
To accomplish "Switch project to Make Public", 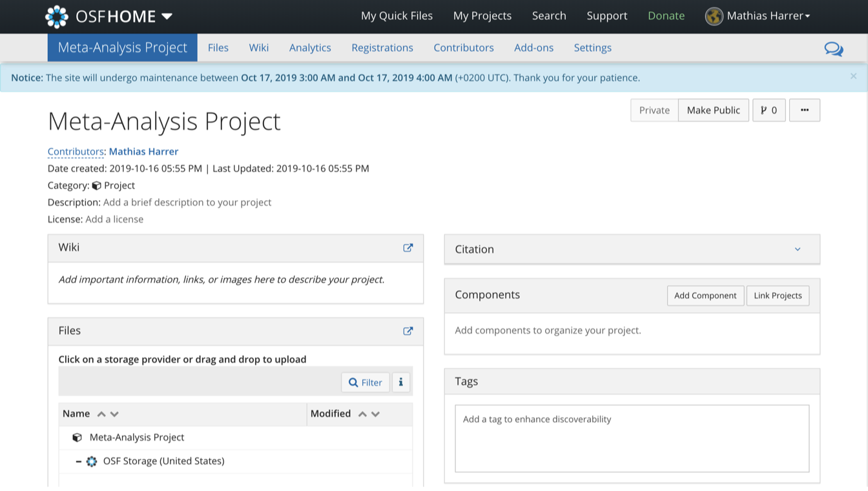I will pyautogui.click(x=713, y=110).
